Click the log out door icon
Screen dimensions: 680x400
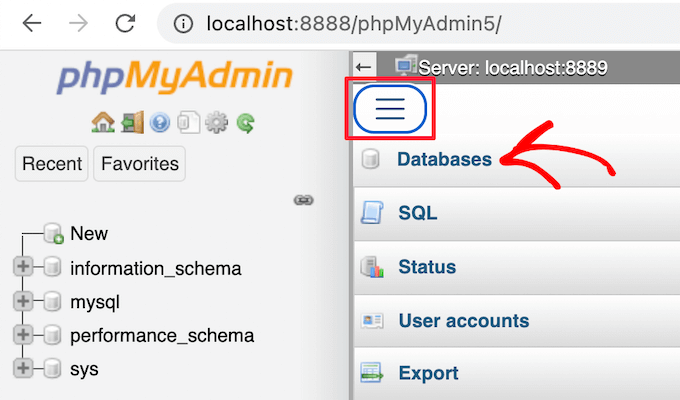coord(131,123)
